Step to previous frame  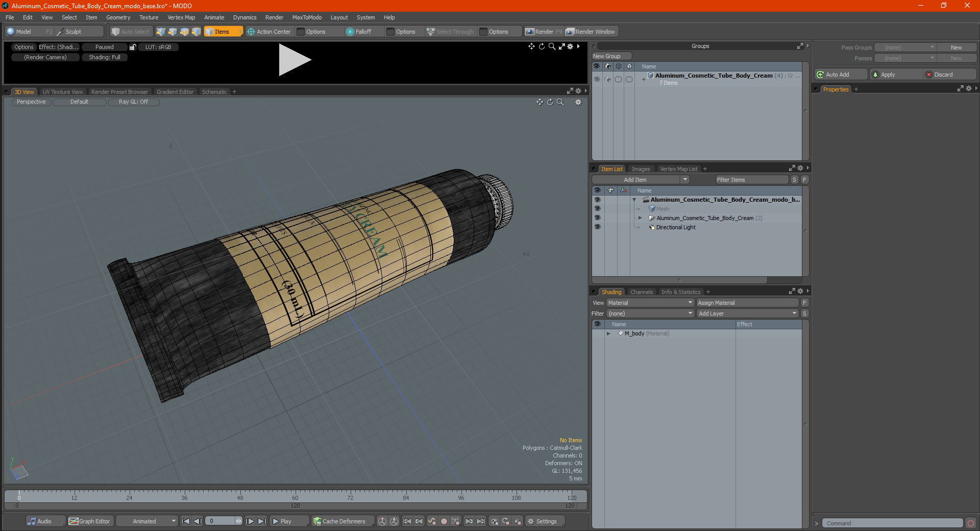[x=198, y=521]
